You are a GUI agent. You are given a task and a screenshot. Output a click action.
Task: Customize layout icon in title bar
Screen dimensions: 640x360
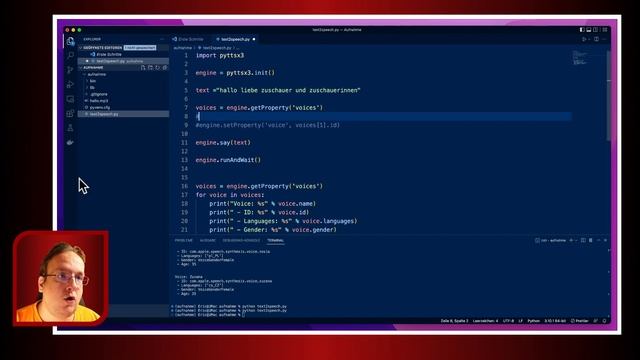[x=604, y=30]
